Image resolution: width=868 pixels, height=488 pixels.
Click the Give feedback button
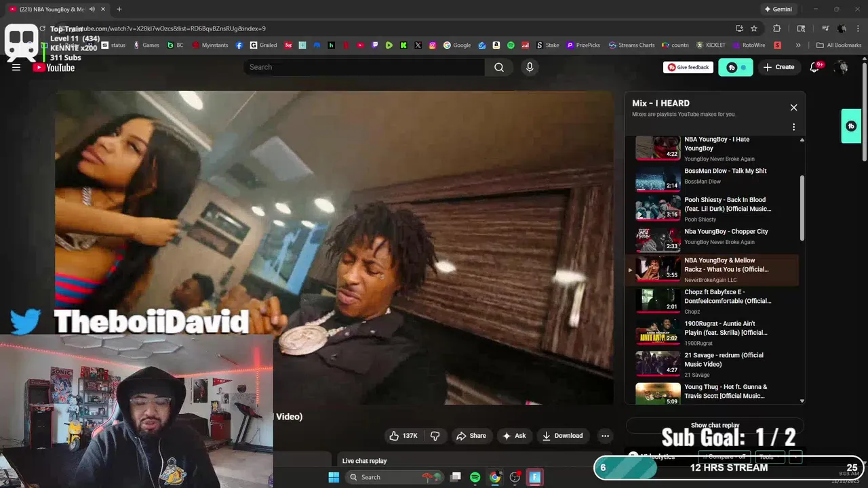(x=688, y=67)
